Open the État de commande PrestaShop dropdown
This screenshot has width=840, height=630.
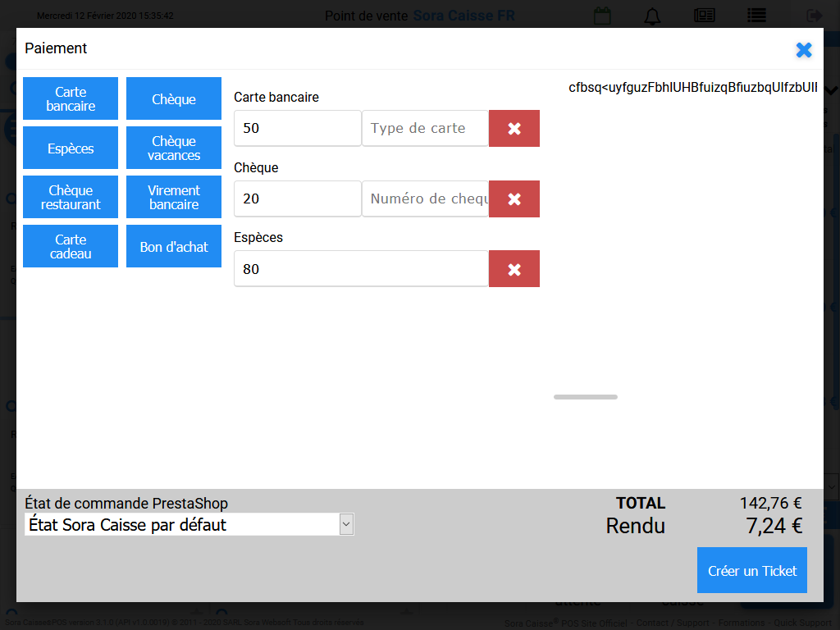coord(189,525)
